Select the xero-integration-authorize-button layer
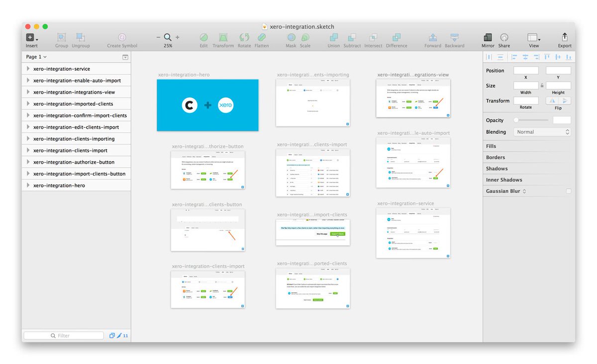 click(77, 162)
